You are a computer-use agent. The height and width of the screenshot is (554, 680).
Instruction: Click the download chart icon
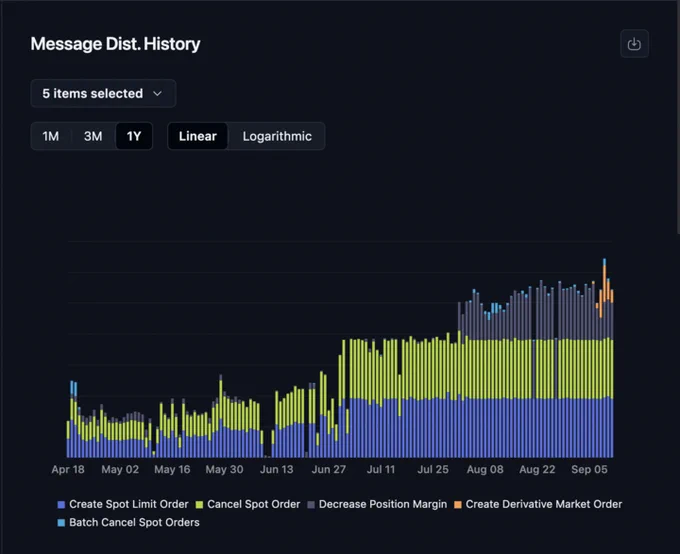(x=634, y=44)
